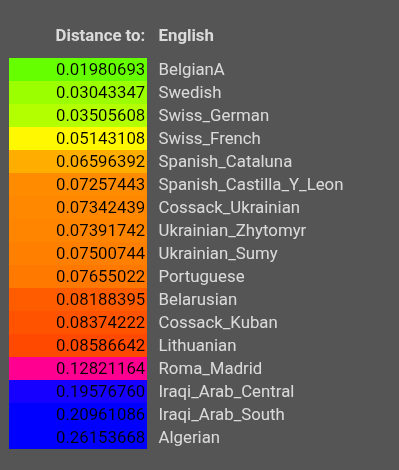Select the Belarusian population name

pos(198,300)
